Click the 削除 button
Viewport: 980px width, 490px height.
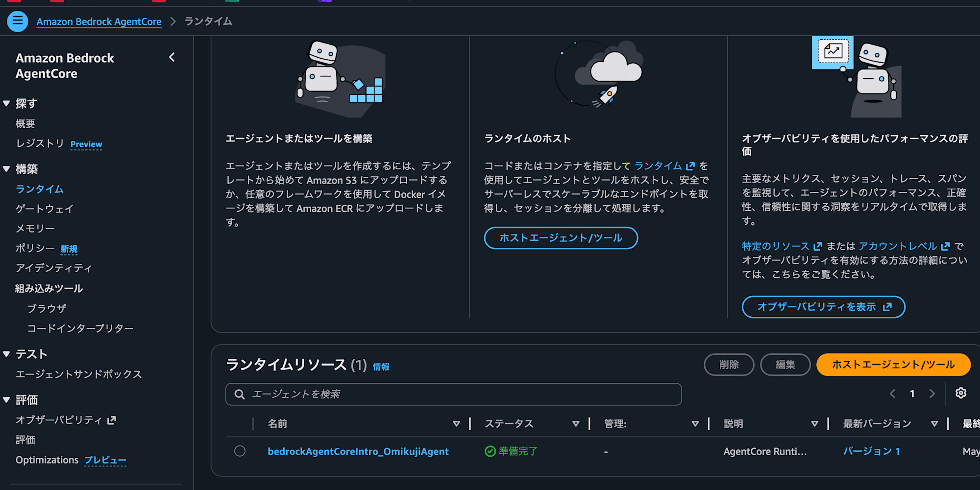[729, 365]
